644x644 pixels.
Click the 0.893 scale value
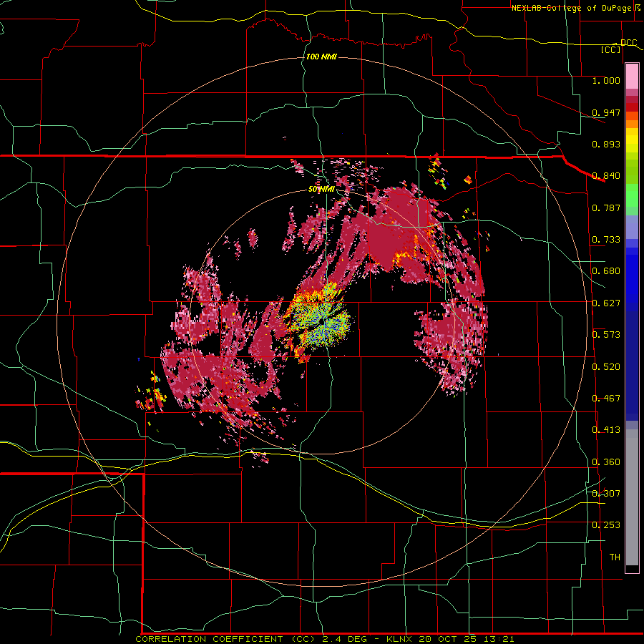(x=606, y=144)
